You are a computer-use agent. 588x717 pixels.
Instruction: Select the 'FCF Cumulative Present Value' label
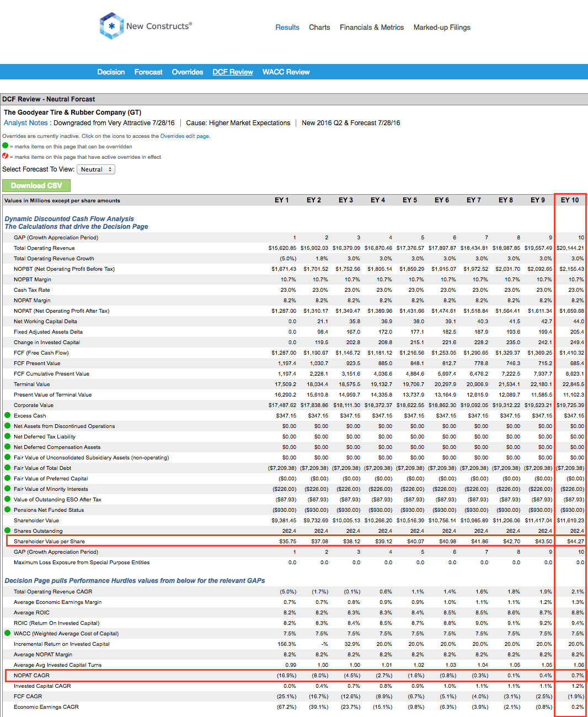coord(51,374)
